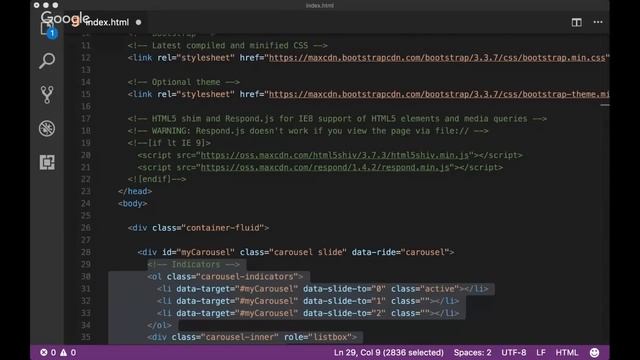Click the errors count icon in status bar
Screen dimensions: 640x360
[44, 352]
